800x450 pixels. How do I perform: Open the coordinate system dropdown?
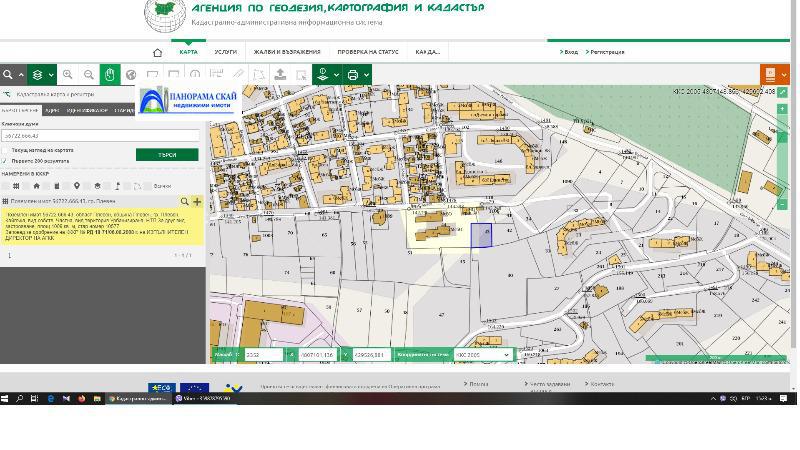(x=483, y=355)
